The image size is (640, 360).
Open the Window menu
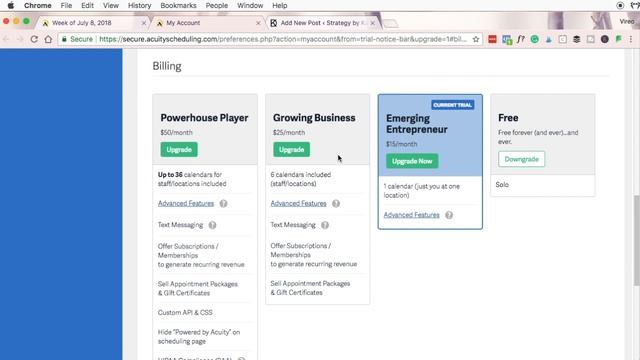coord(250,5)
